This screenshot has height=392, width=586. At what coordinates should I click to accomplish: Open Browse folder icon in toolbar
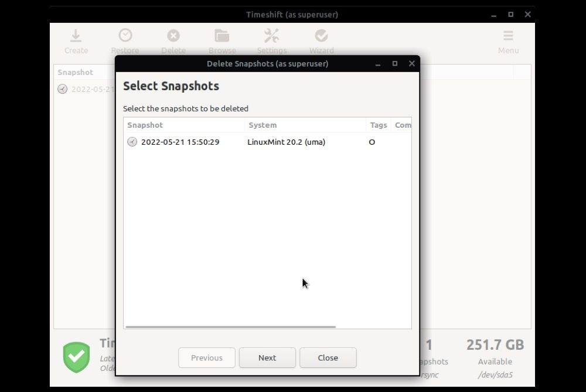pos(222,36)
